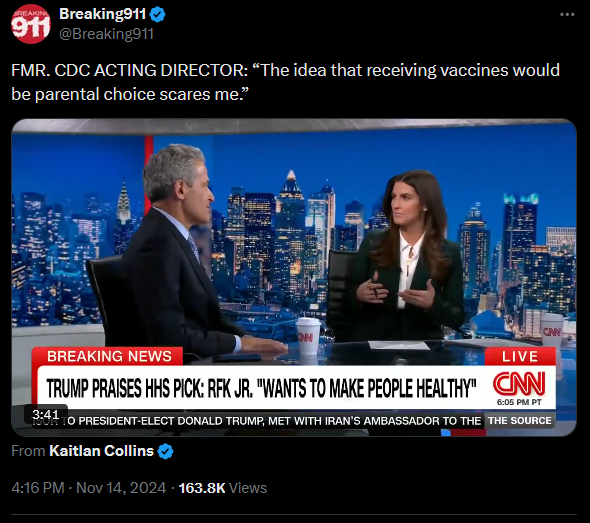Play the CNN interview video
Viewport: 590px width, 523px height.
click(x=294, y=278)
